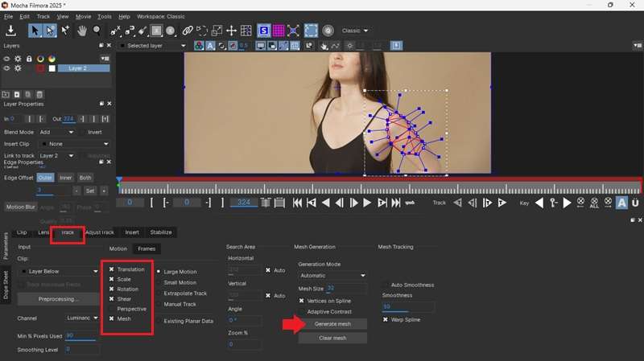Open the Link to track dropdown
The image size is (644, 361).
pos(56,156)
